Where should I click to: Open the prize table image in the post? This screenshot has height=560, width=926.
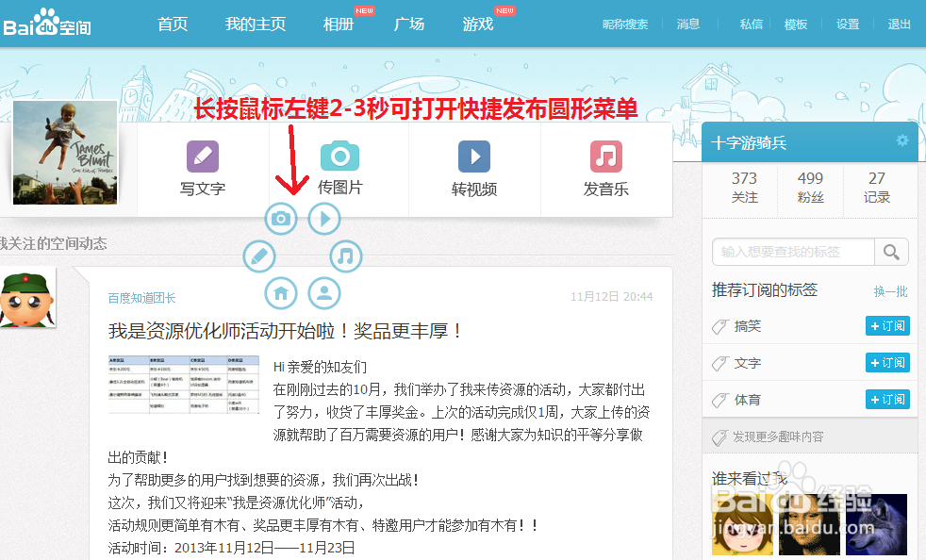tap(184, 385)
